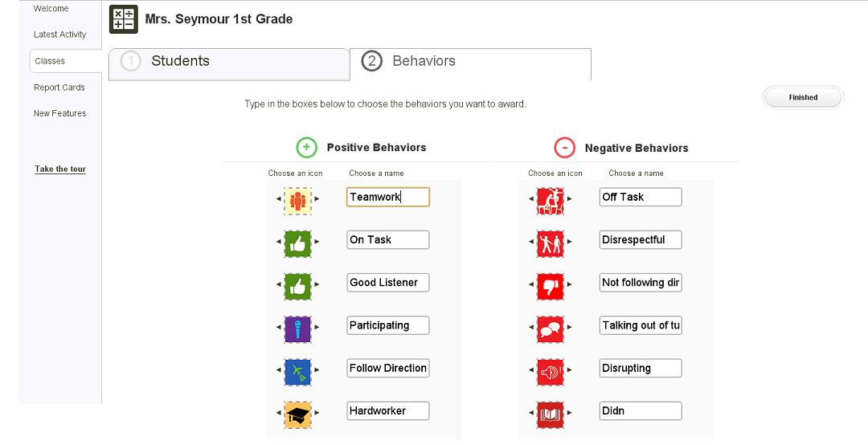Click the megaphone Disrupting icon
The height and width of the screenshot is (445, 868).
551,371
